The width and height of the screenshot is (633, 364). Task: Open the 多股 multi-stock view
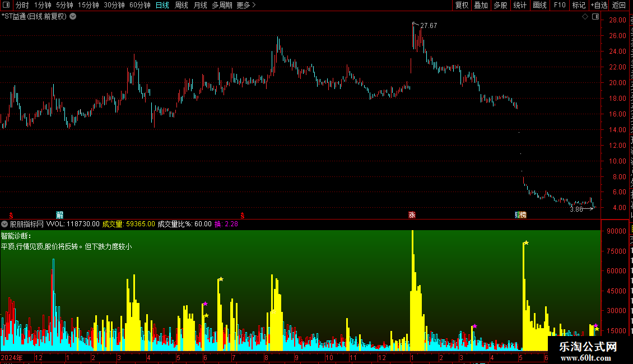click(x=501, y=5)
